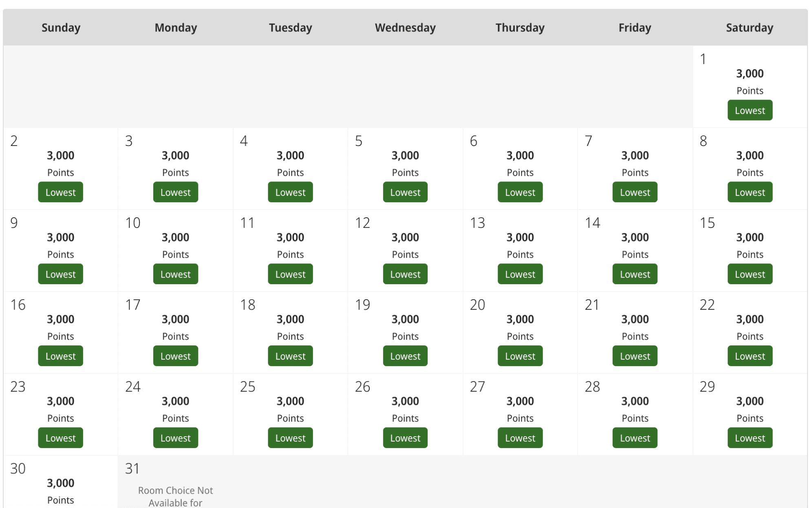
Task: Click the day 31 unavailable cell
Action: [x=175, y=482]
